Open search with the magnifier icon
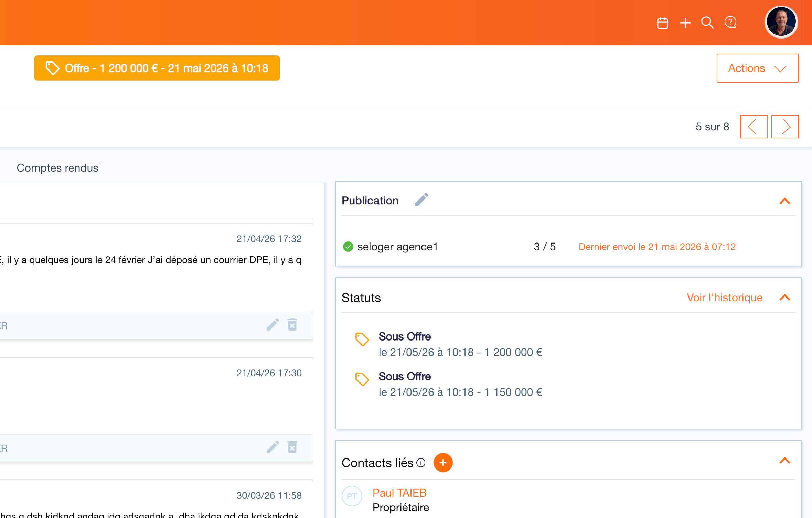812x518 pixels. pos(707,23)
